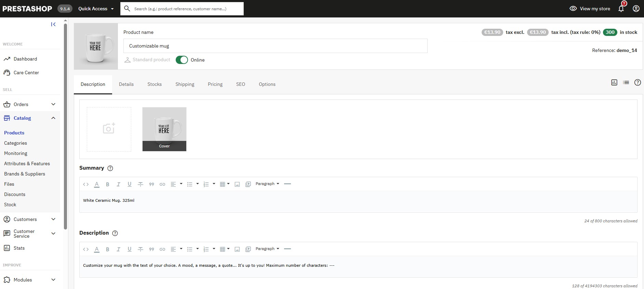Insert image in Summary editor
Viewport: 644px width, 289px height.
click(237, 184)
